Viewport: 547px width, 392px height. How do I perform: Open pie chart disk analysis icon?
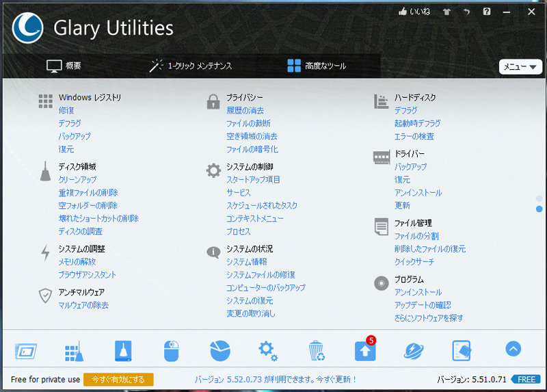point(220,351)
